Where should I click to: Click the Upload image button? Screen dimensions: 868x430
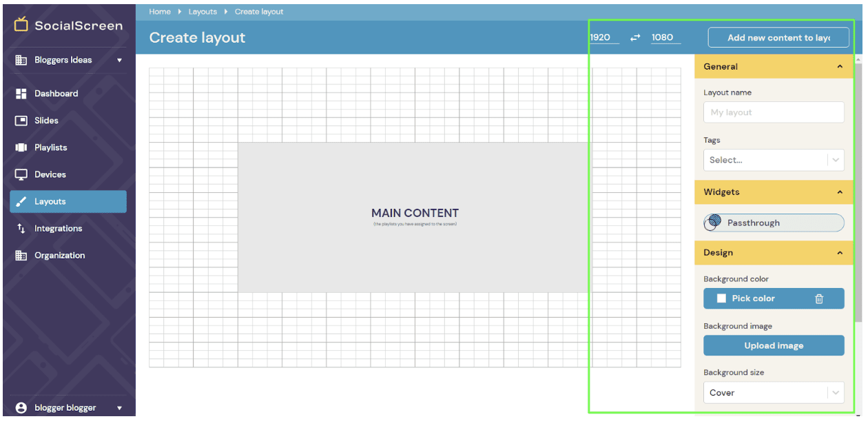click(774, 346)
